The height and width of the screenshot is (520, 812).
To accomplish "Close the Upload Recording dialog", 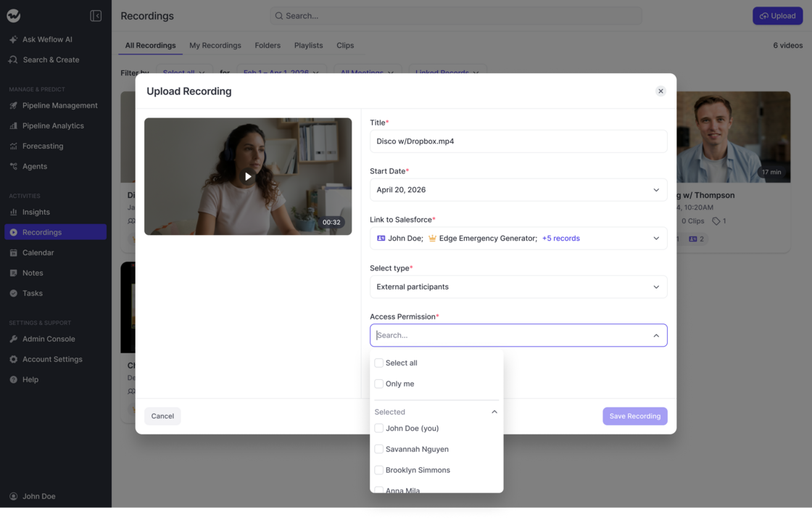I will [x=660, y=91].
